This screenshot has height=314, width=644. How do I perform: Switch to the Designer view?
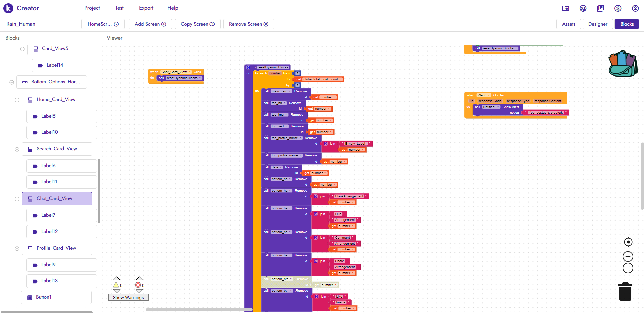(598, 24)
